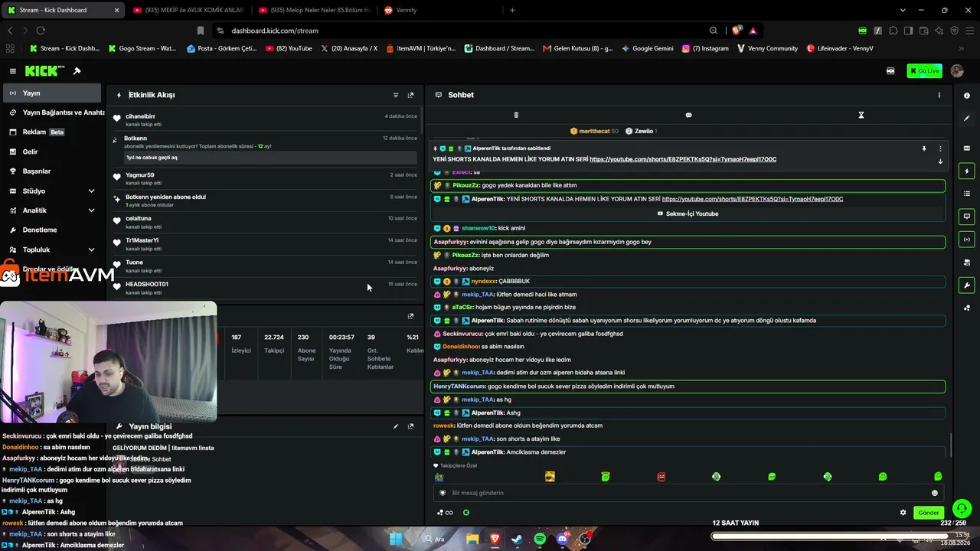Click the green headset support bubble

click(962, 507)
